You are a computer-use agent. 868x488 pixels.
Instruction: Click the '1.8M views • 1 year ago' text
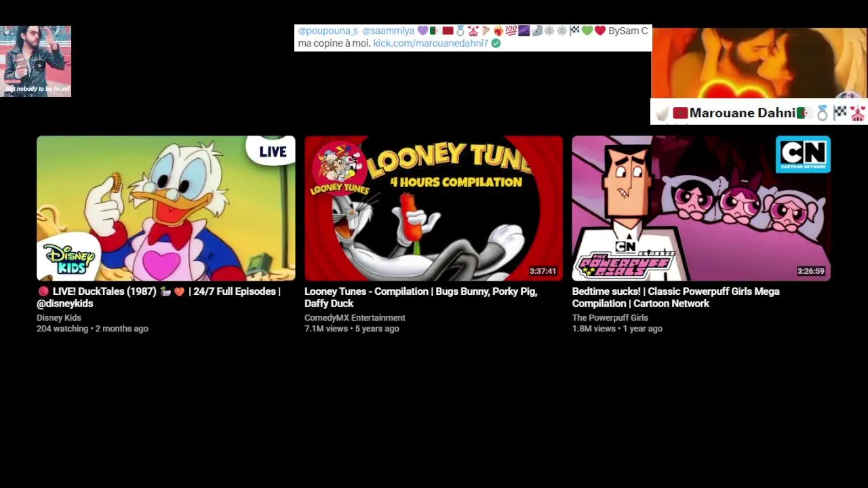617,329
